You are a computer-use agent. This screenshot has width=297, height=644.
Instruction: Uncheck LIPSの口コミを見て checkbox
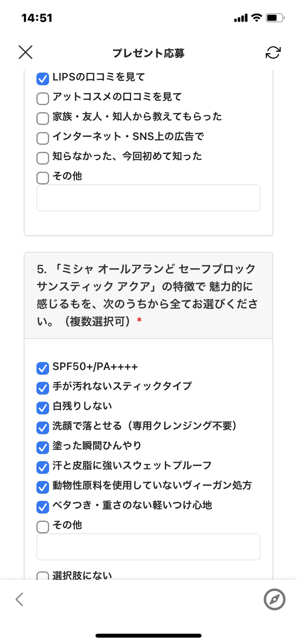(x=43, y=79)
